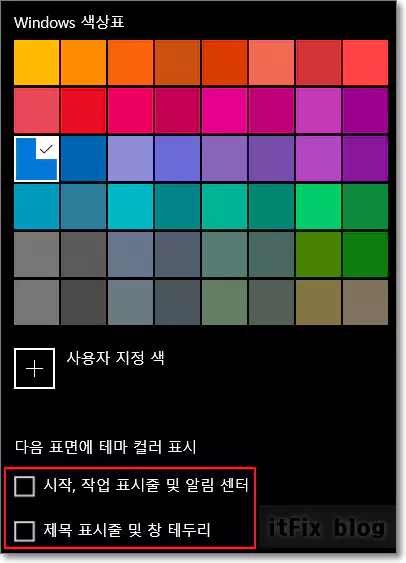Choose the khaki desert swatch in the bottom row
This screenshot has height=563, width=406.
(x=318, y=303)
